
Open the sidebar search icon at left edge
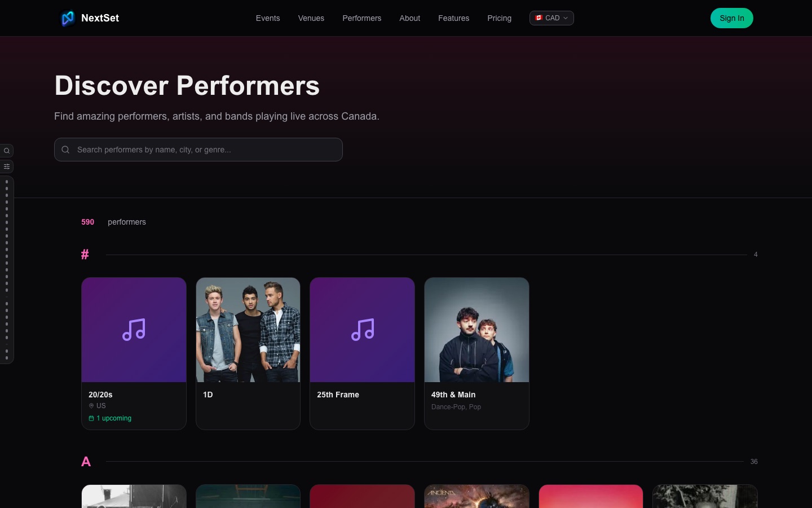[7, 151]
